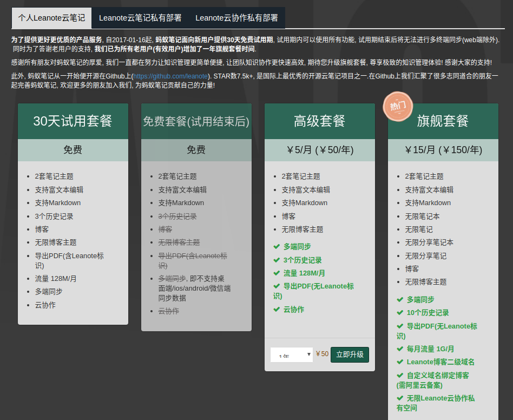Click the 30天试用套餐 card header

(x=73, y=121)
